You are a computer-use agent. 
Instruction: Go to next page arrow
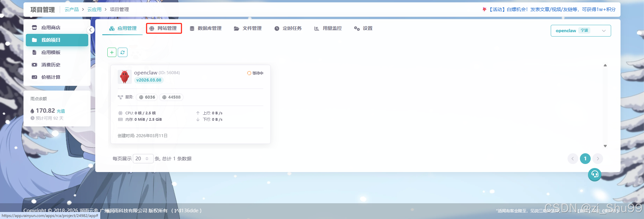point(598,159)
